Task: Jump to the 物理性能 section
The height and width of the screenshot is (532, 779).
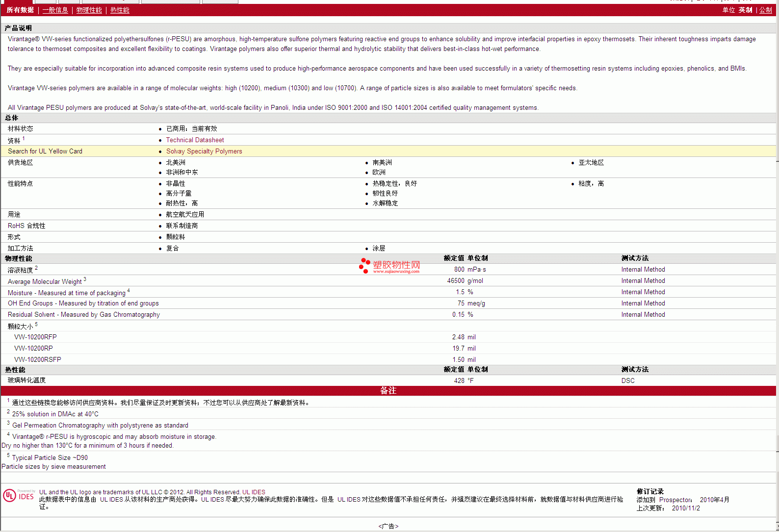Action: [x=89, y=10]
